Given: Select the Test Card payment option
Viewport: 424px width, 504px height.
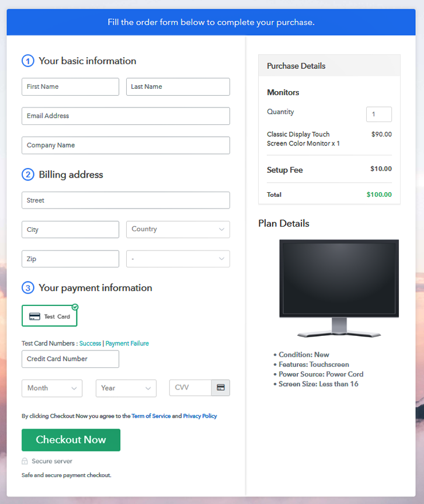Looking at the screenshot, I should (50, 316).
